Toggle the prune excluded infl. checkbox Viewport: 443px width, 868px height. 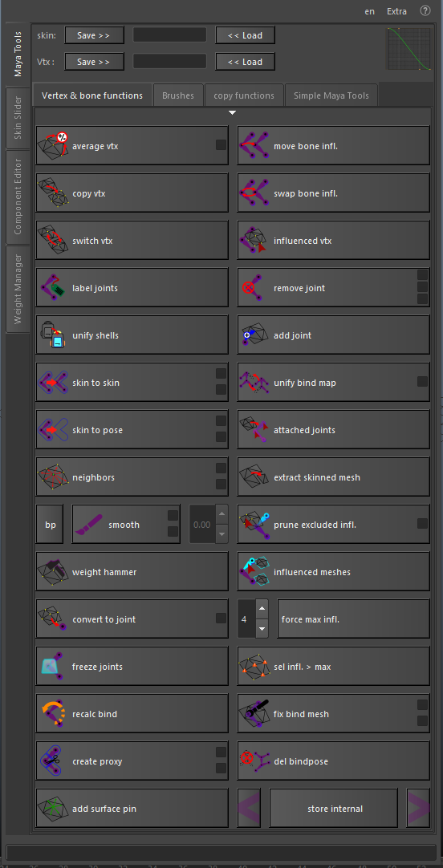tap(422, 523)
